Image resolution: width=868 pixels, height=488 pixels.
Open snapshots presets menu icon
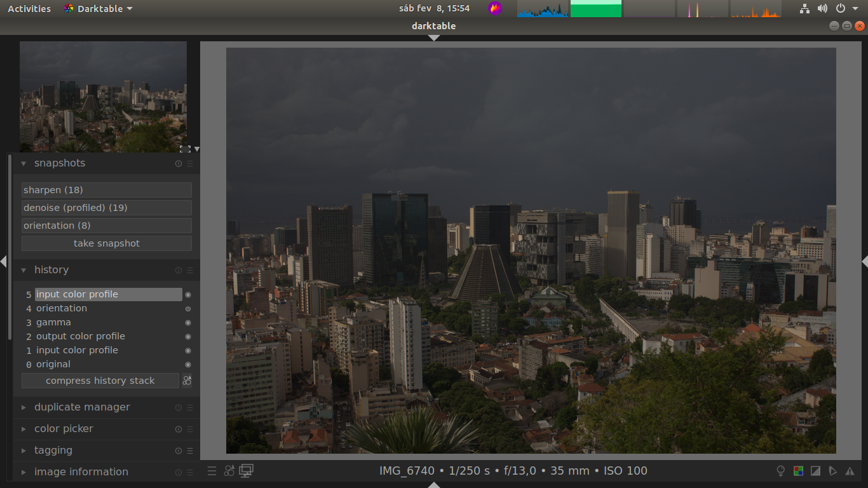point(190,163)
